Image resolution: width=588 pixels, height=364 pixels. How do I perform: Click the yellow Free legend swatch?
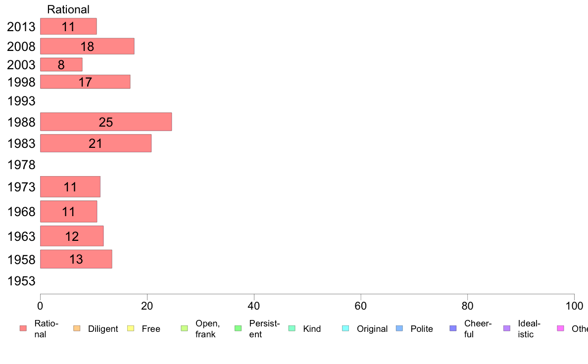[131, 328]
